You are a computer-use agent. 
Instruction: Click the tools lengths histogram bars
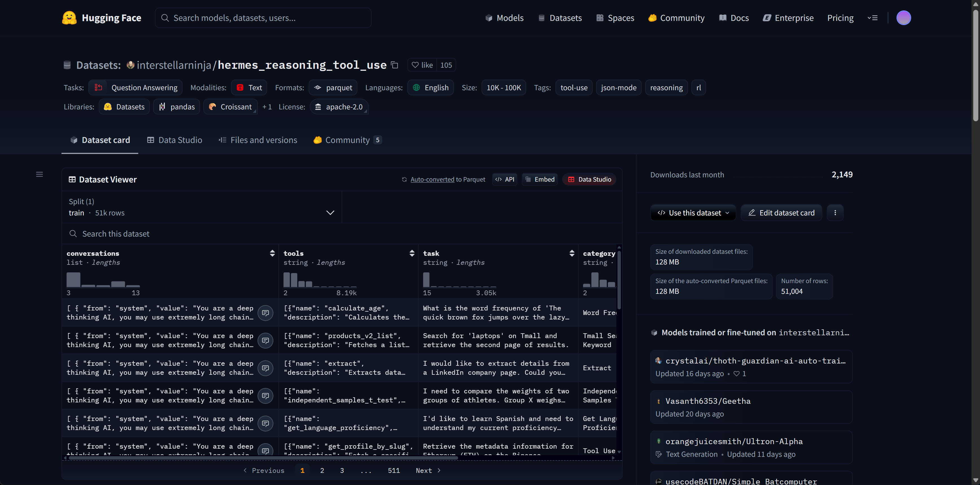[320, 280]
